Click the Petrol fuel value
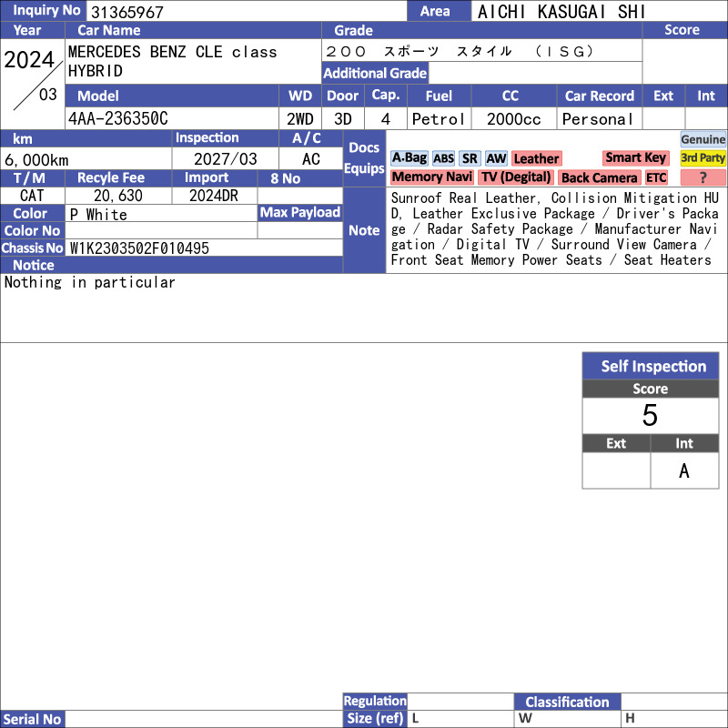This screenshot has height=728, width=728. (x=439, y=119)
